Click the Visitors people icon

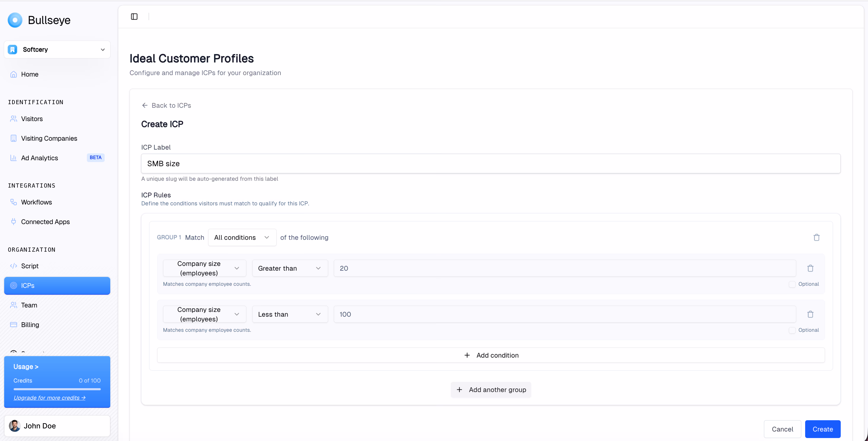coord(13,119)
